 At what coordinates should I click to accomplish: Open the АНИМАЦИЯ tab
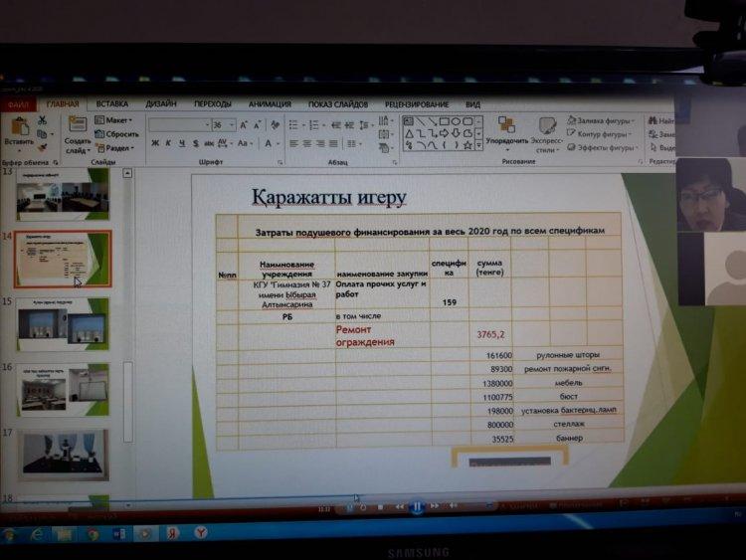[x=270, y=103]
